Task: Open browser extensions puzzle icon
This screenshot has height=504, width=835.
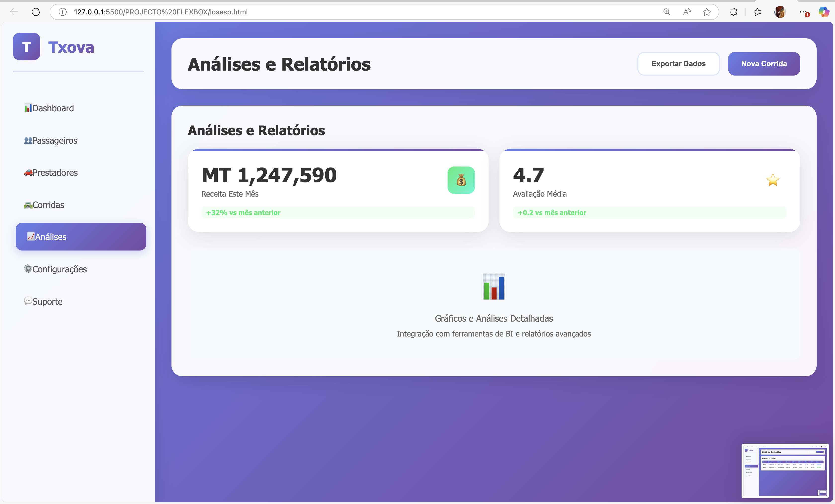Action: (x=733, y=12)
